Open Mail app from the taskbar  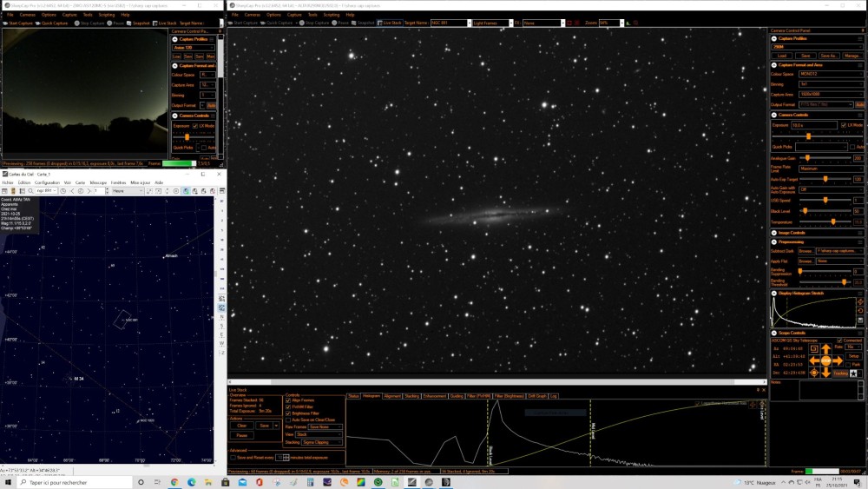click(x=242, y=482)
